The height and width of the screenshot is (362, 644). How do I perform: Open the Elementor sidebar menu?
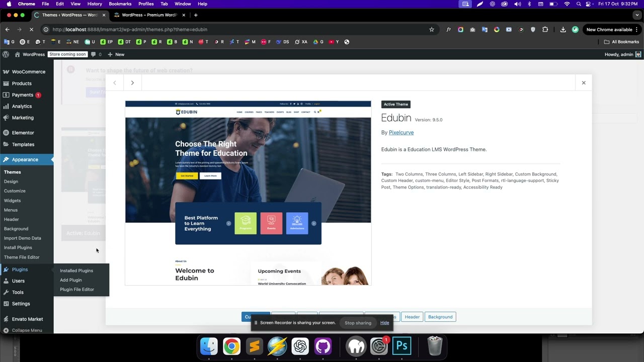click(x=27, y=133)
